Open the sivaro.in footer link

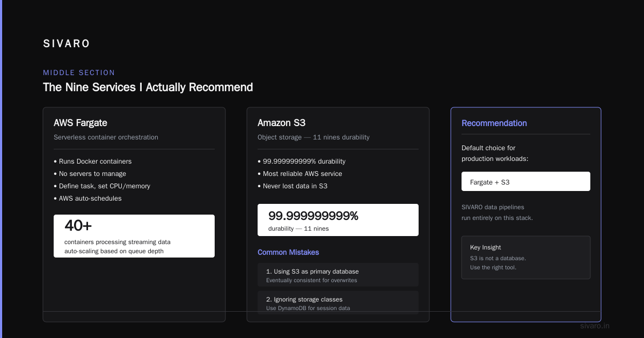595,326
